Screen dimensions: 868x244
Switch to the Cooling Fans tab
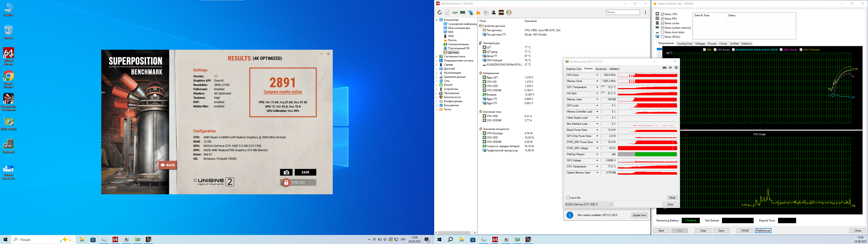685,43
